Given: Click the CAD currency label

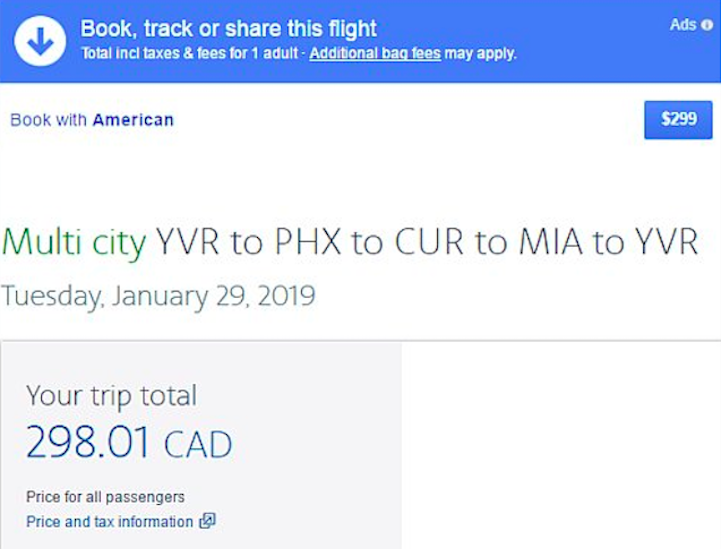Looking at the screenshot, I should 198,445.
